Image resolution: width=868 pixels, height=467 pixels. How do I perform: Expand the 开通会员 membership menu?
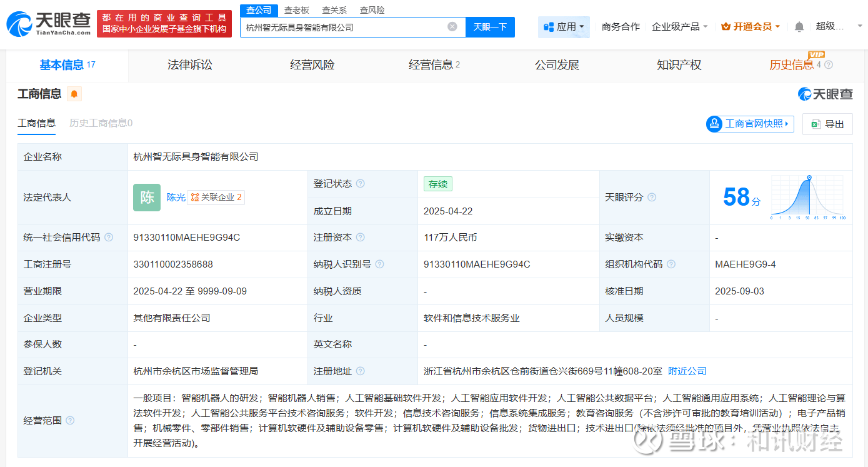(751, 27)
